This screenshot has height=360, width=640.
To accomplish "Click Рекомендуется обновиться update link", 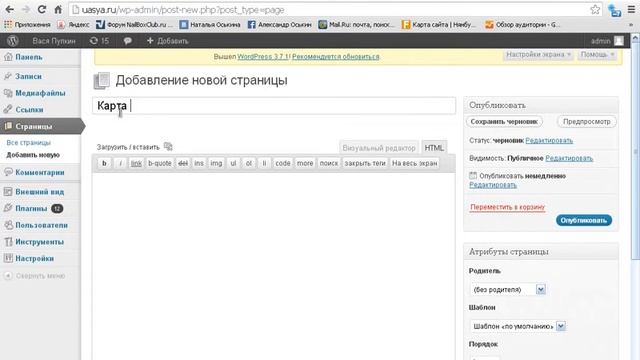I will [336, 57].
